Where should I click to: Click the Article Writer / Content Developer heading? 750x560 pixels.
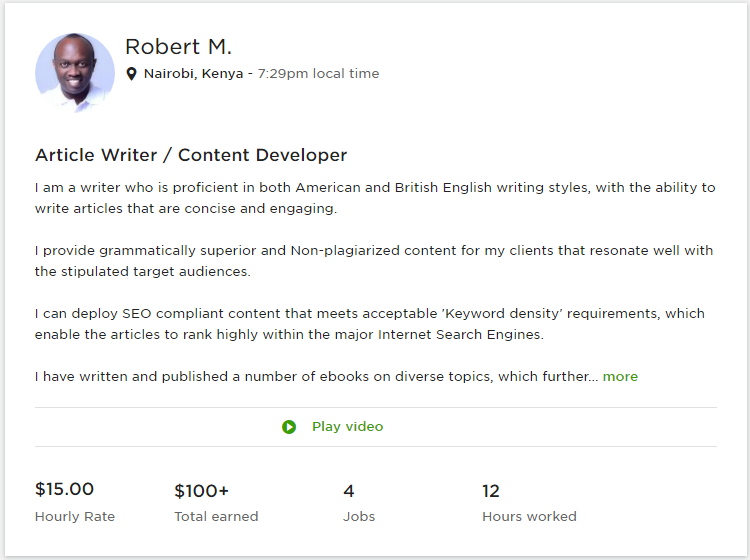pos(191,155)
